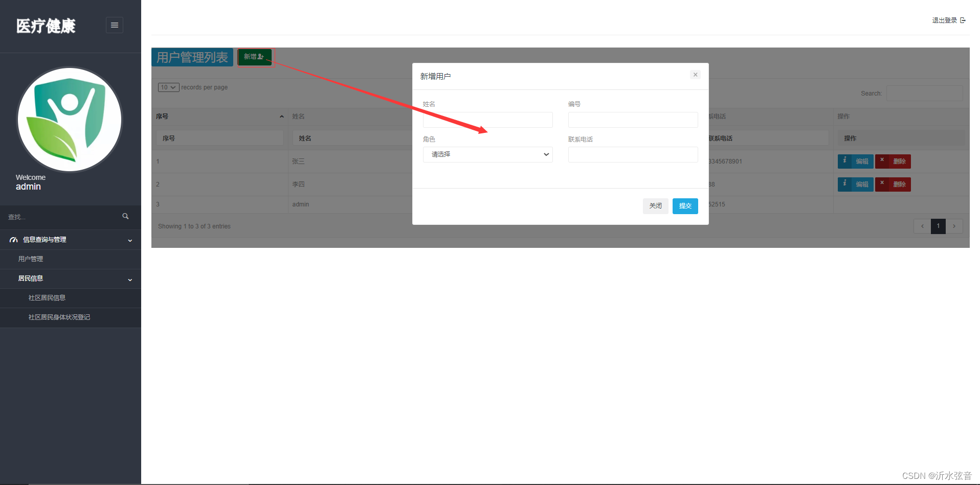This screenshot has width=980, height=485.
Task: Click the 医疗健康 brand title
Action: pos(46,26)
